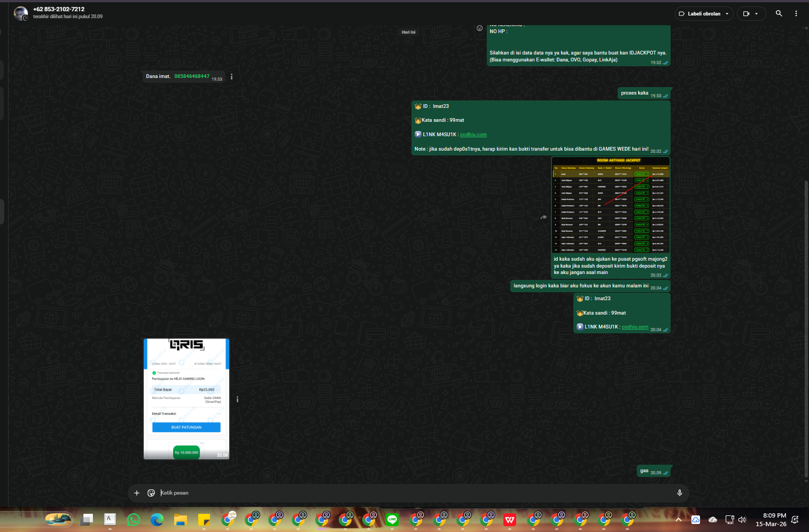Click the 'Hari ini' date chip
This screenshot has width=809, height=532.
409,32
